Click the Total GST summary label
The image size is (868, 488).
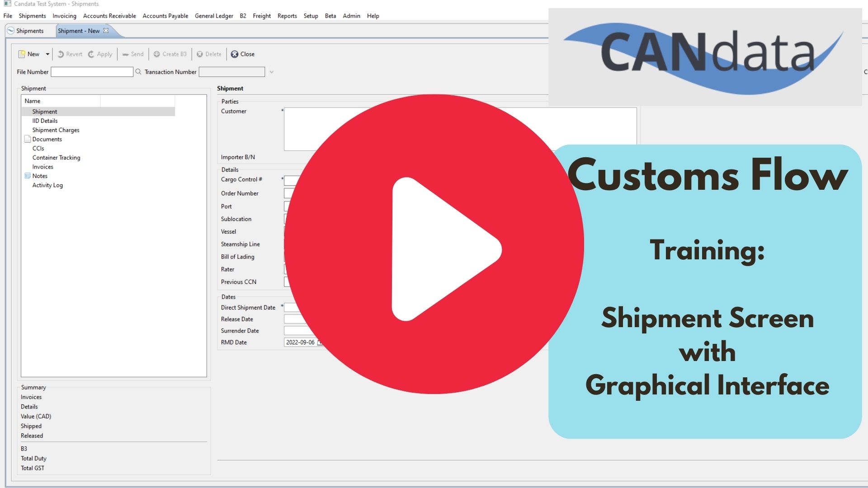[33, 468]
